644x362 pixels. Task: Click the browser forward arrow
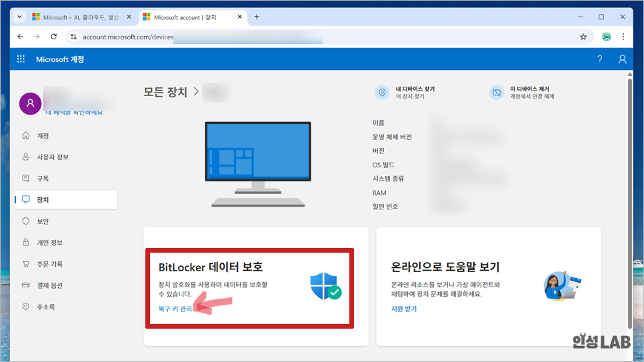tap(37, 37)
